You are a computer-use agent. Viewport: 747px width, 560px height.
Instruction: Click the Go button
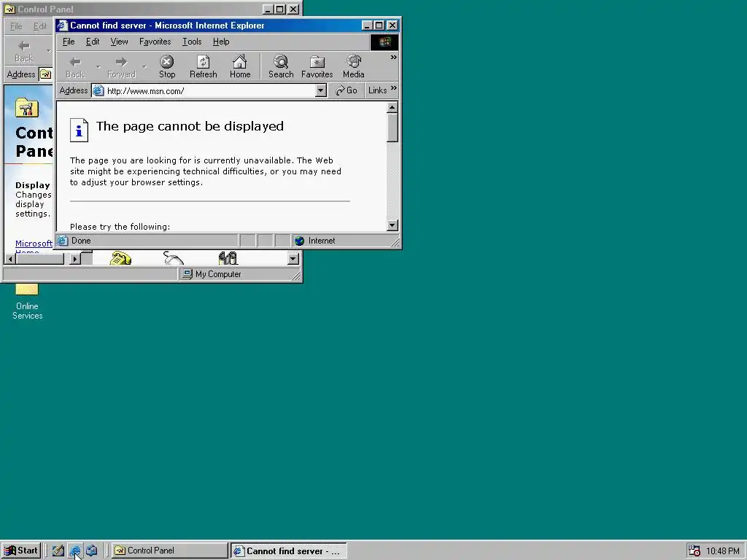click(x=347, y=90)
